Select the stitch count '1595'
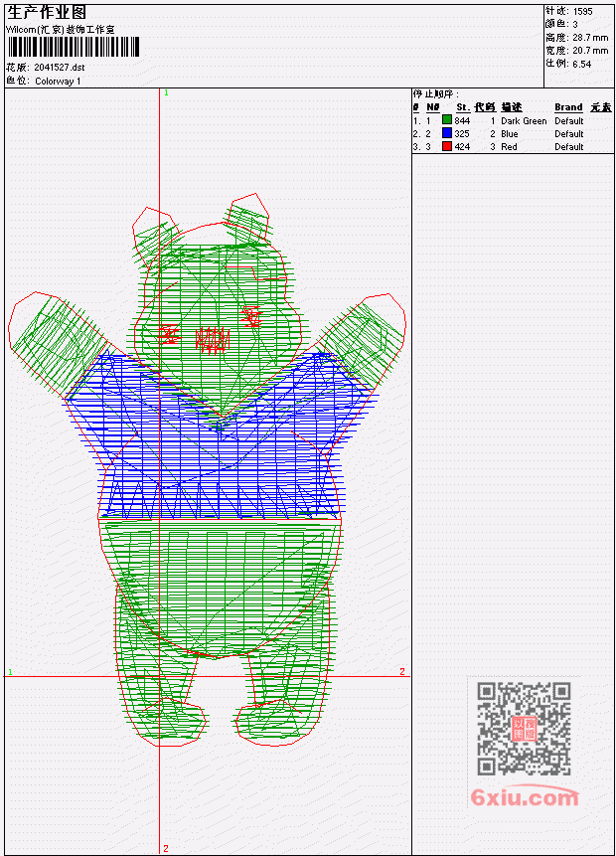Viewport: 616px width, 856px height. pyautogui.click(x=583, y=11)
